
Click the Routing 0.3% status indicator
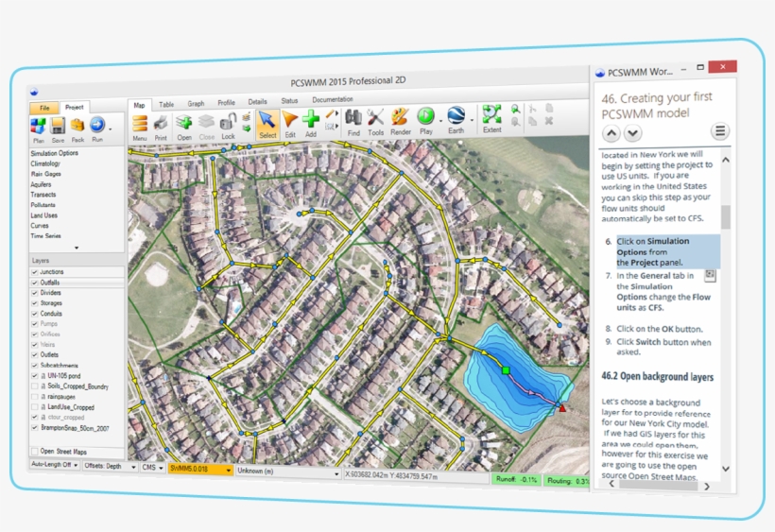click(x=567, y=481)
